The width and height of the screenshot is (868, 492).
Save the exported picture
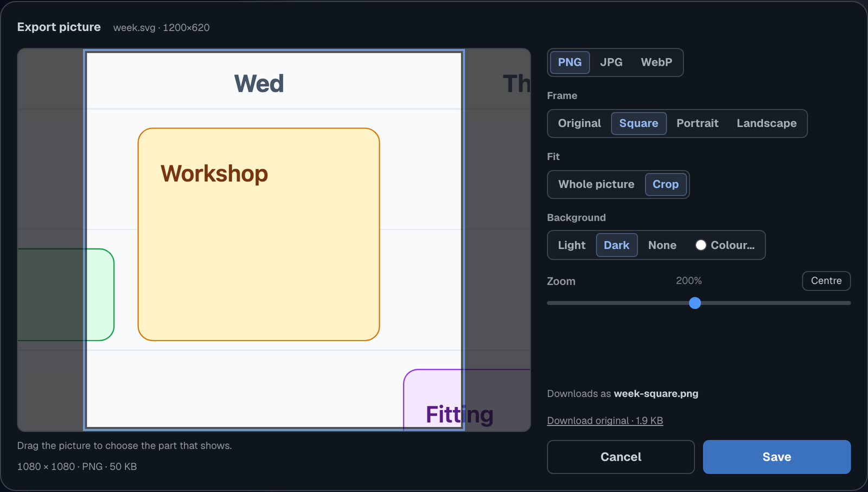click(777, 457)
